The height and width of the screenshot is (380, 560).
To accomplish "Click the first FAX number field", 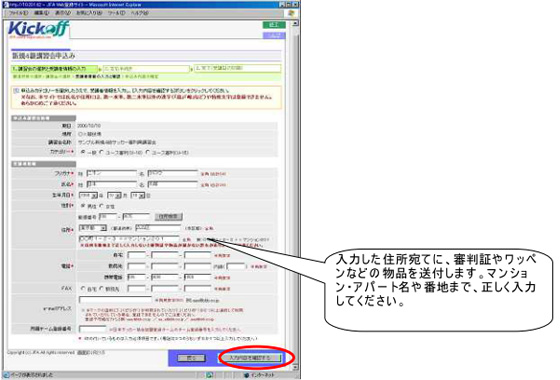I will (136, 289).
